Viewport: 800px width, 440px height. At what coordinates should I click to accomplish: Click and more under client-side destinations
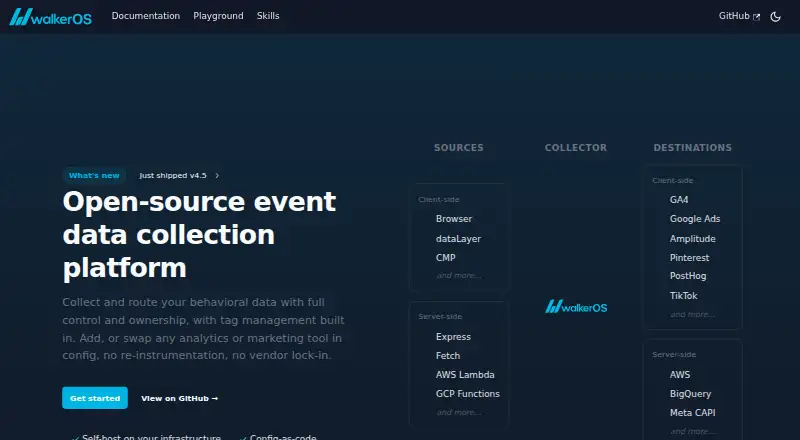tap(692, 314)
